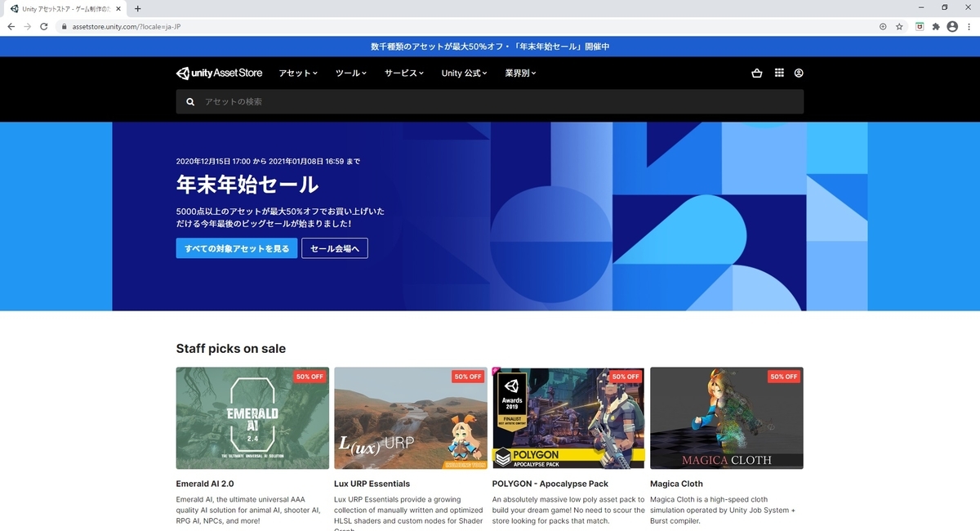Click the Staff picks on sale heading
The image size is (980, 531).
coord(231,349)
